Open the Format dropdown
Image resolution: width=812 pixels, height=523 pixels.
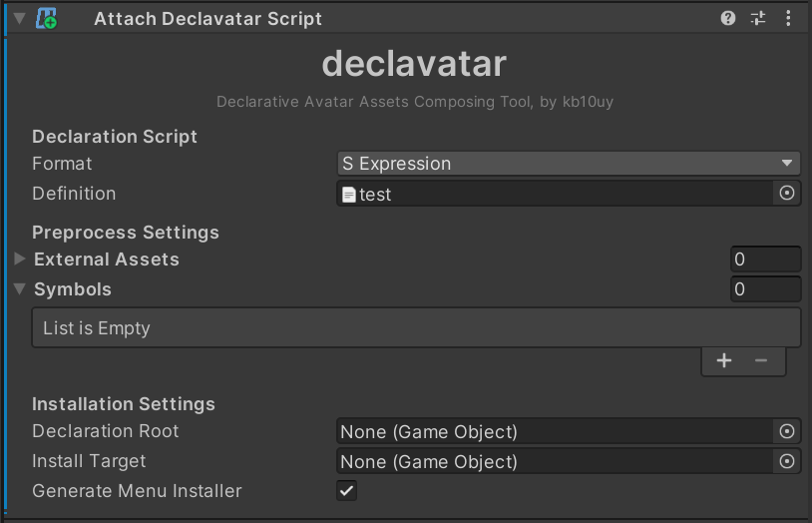(x=568, y=164)
